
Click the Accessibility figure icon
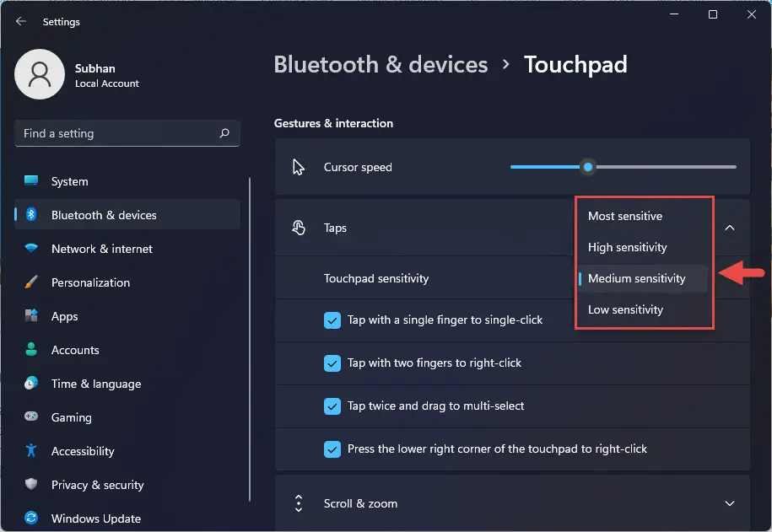pyautogui.click(x=31, y=450)
